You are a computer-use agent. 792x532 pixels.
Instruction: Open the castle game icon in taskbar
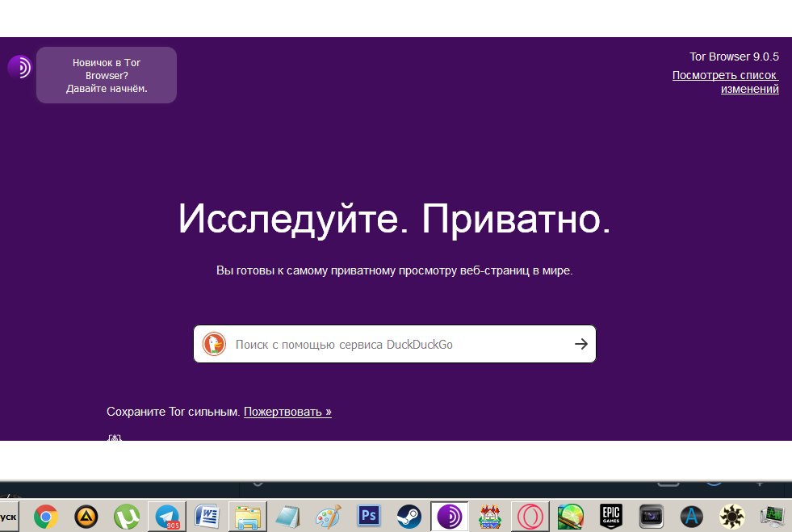490,517
